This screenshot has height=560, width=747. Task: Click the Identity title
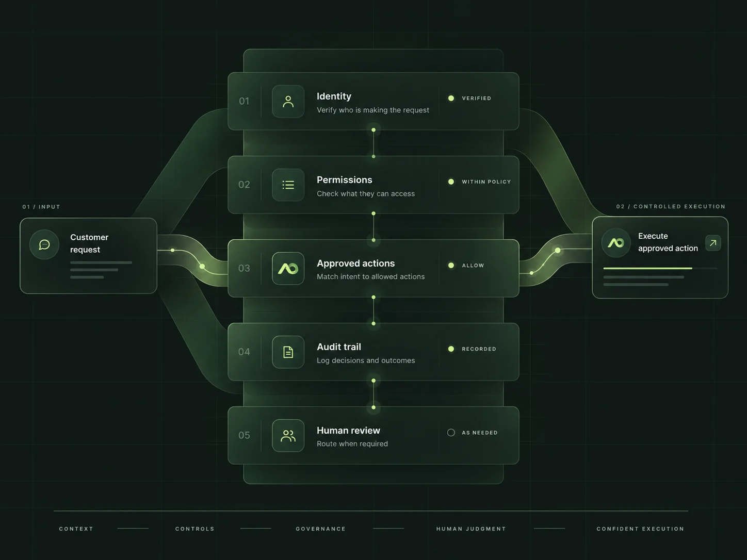tap(334, 96)
